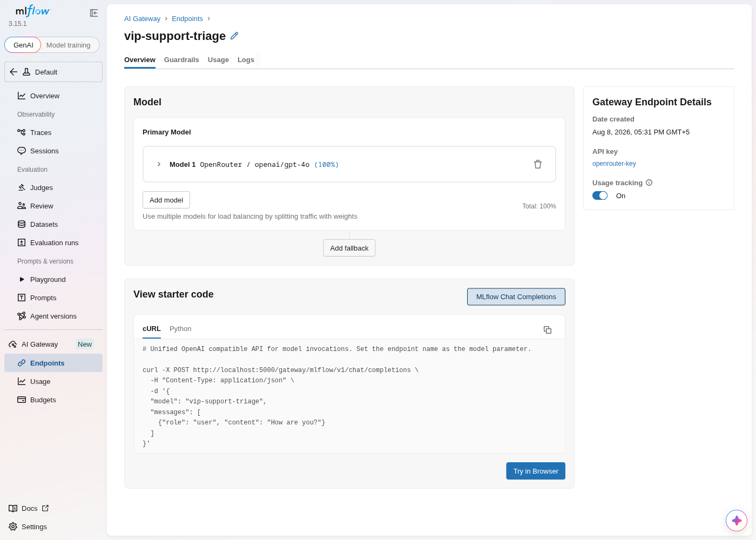Open the MLflow Chat Completions dropdown
The height and width of the screenshot is (540, 756).
(516, 296)
